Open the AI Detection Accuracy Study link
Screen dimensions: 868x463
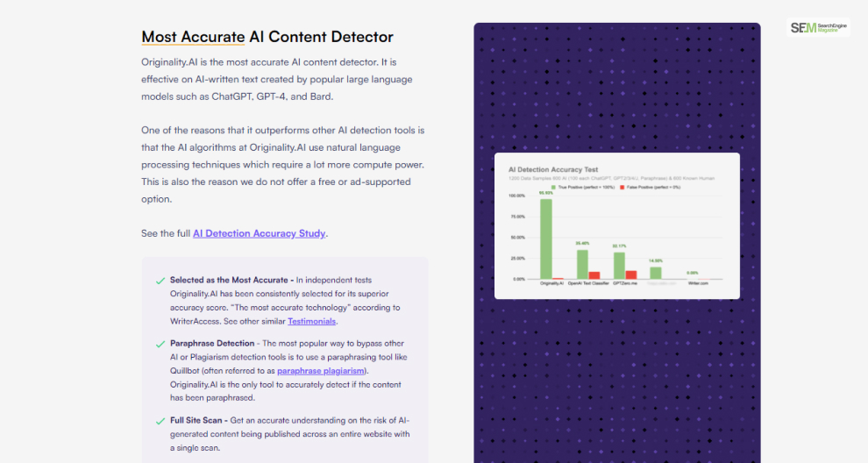point(259,233)
